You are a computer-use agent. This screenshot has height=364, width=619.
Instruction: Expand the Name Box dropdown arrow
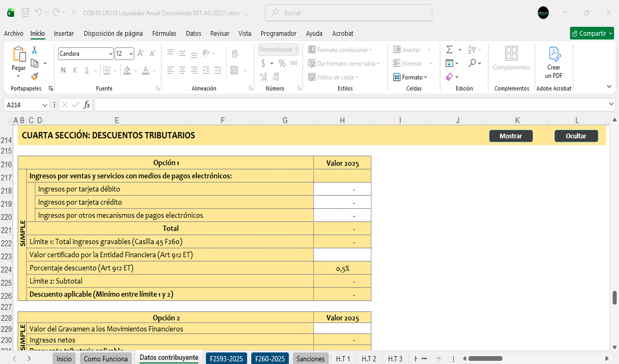coord(45,105)
